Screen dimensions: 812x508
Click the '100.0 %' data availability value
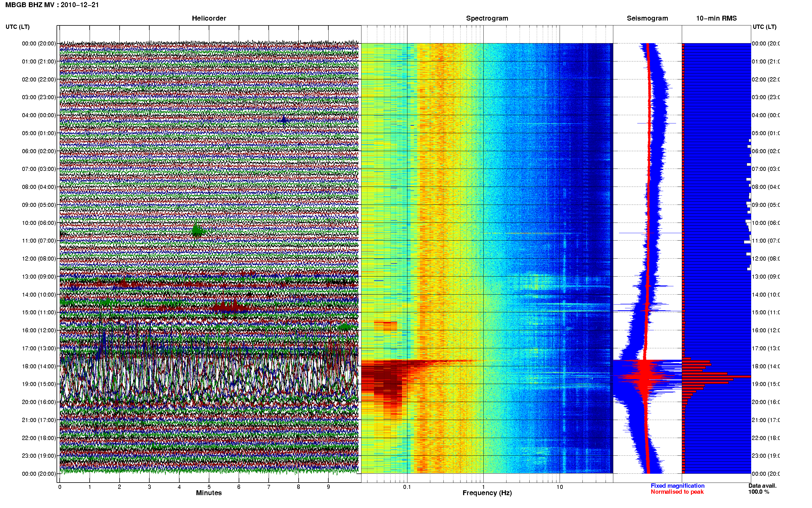point(759,492)
